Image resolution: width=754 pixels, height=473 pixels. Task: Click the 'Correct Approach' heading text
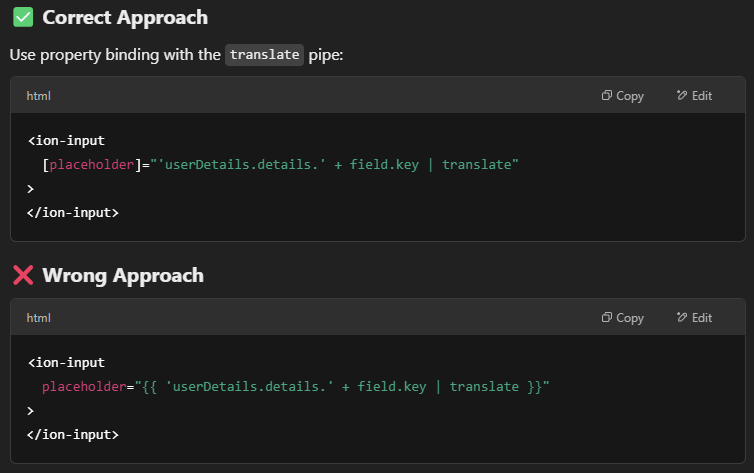tap(125, 17)
